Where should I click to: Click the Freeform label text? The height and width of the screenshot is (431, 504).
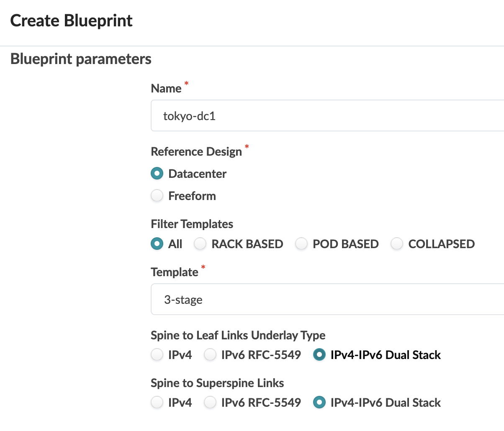point(192,196)
